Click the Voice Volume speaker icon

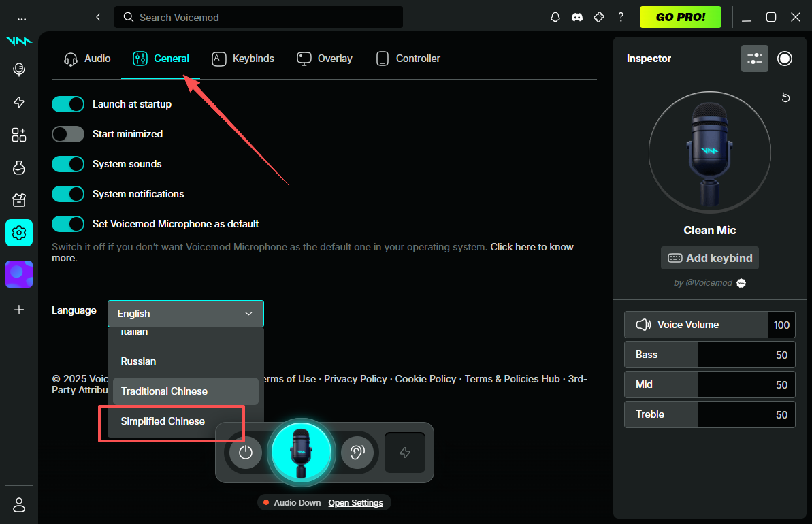[x=643, y=325]
